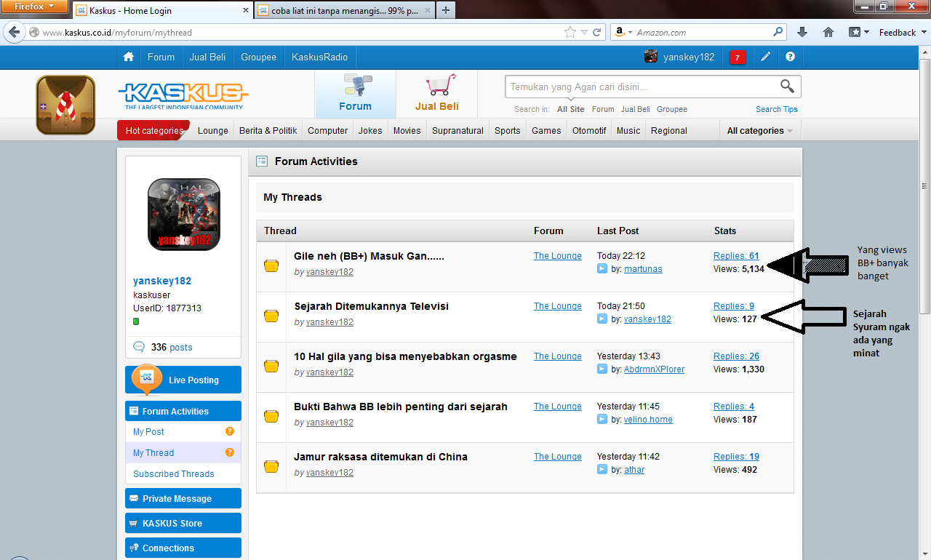
Task: Reload the page with refresh icon
Action: coord(597,32)
